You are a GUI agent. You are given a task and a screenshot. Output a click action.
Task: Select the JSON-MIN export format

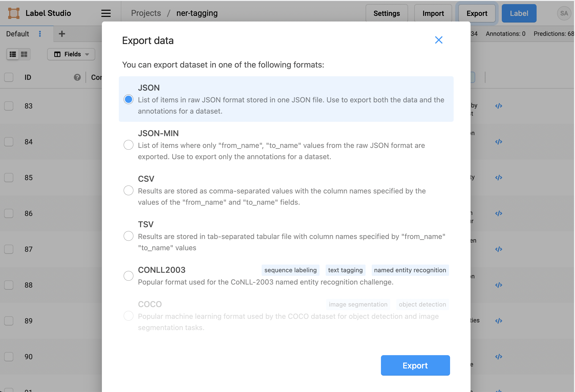[x=129, y=145]
